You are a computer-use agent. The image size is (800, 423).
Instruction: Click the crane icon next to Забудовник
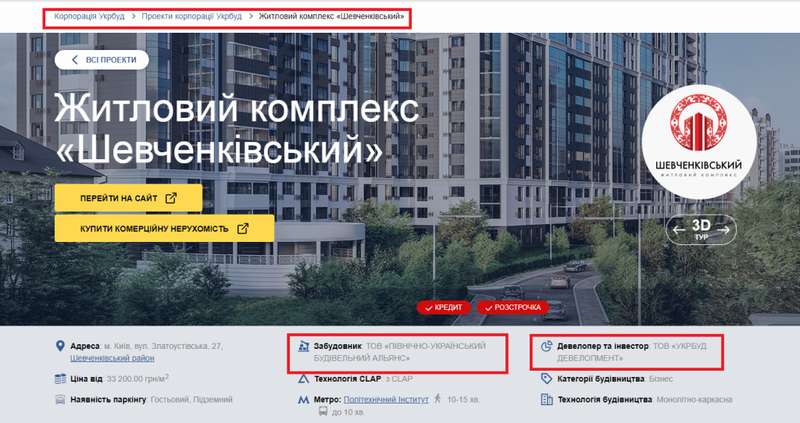[304, 346]
